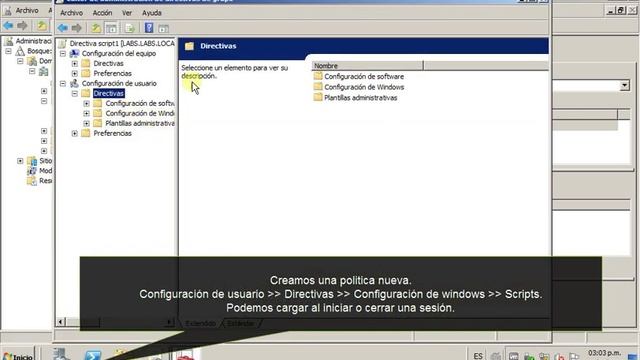Click the Directivas folder icon in header banner
The height and width of the screenshot is (360, 640).
click(x=189, y=46)
